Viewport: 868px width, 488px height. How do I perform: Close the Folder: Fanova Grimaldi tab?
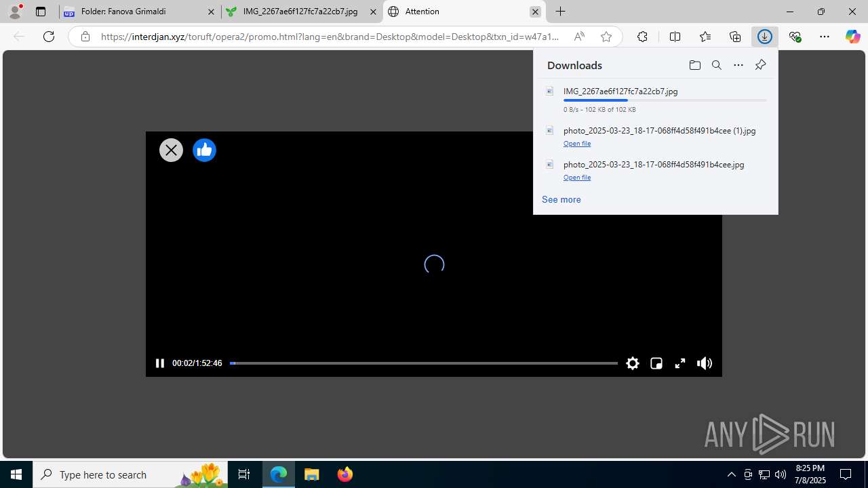(x=211, y=12)
